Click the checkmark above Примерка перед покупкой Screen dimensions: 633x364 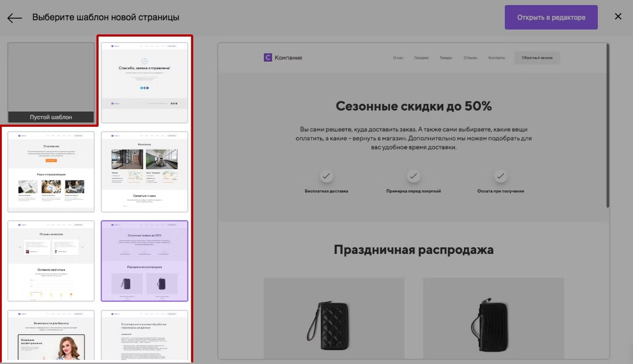point(413,176)
